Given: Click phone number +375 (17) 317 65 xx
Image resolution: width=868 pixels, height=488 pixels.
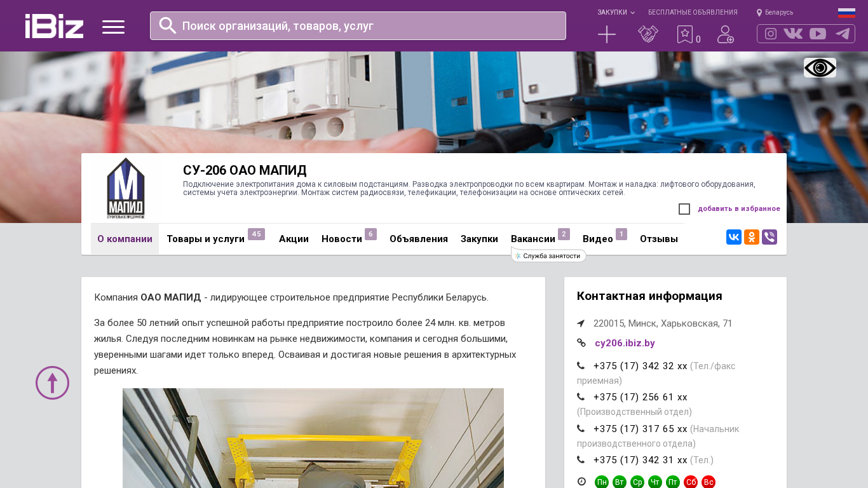Looking at the screenshot, I should (x=641, y=429).
